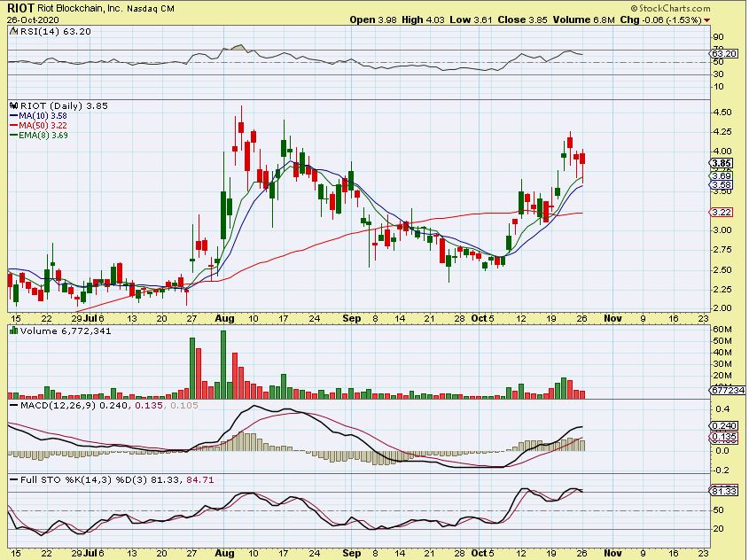This screenshot has height=560, width=749.
Task: Click the Close 3.85 header value
Action: point(522,20)
